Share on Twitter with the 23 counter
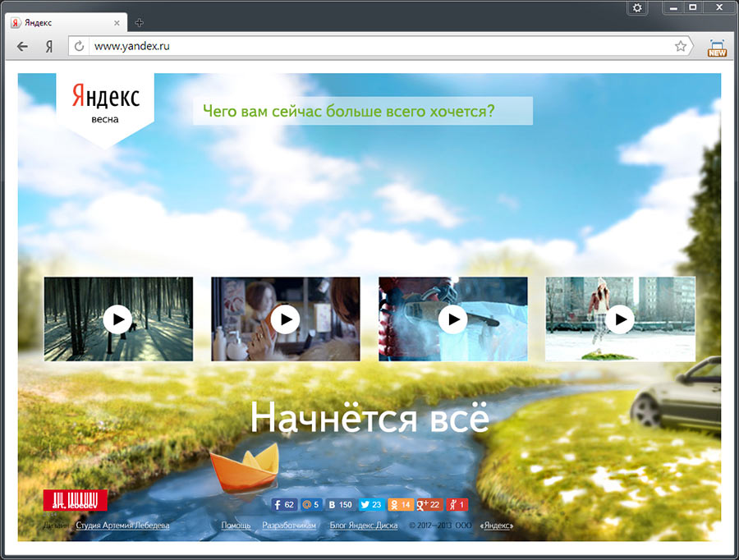The height and width of the screenshot is (560, 739). (372, 505)
